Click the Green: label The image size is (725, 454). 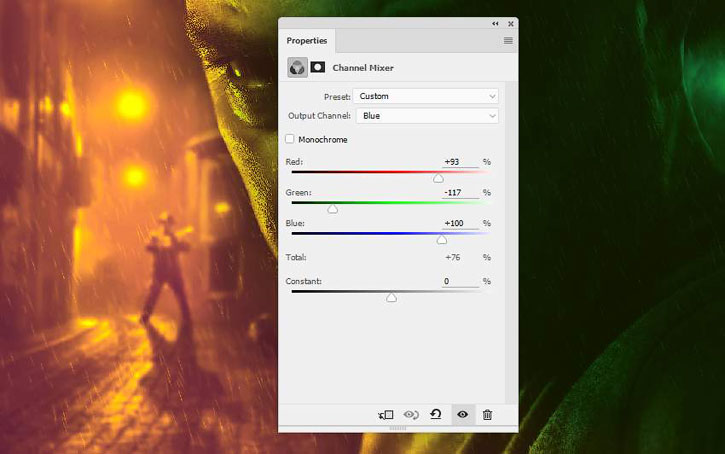(298, 192)
